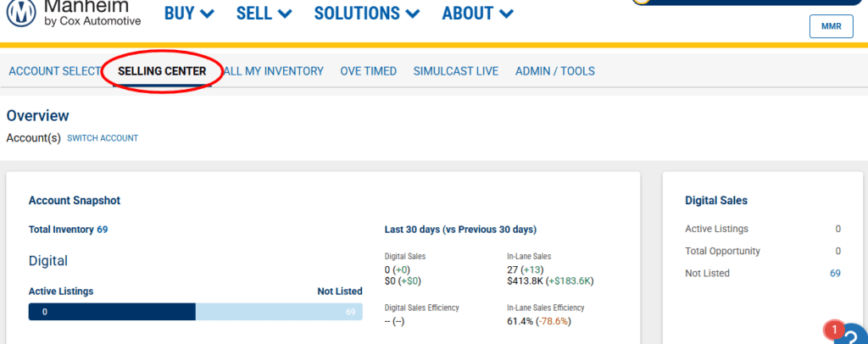Expand the BUY dropdown menu
The width and height of the screenshot is (868, 344).
189,14
